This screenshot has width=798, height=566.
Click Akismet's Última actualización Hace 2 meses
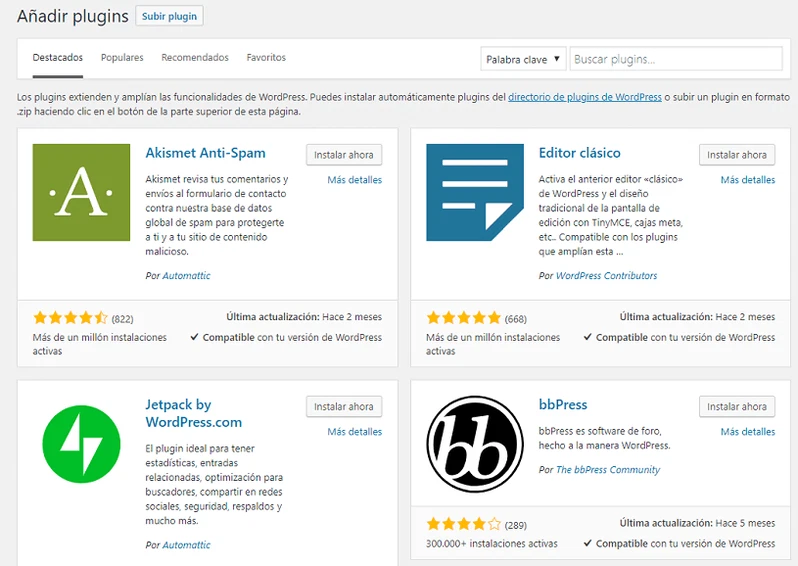[304, 317]
